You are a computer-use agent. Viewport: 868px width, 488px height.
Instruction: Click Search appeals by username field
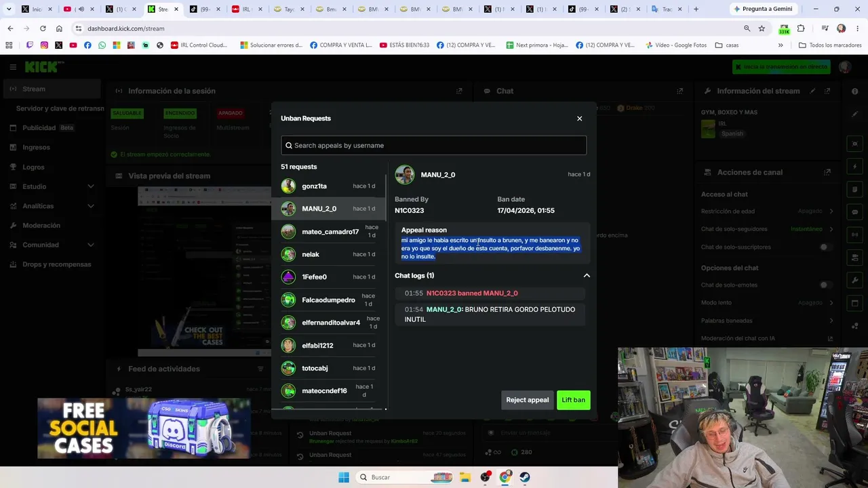point(434,145)
